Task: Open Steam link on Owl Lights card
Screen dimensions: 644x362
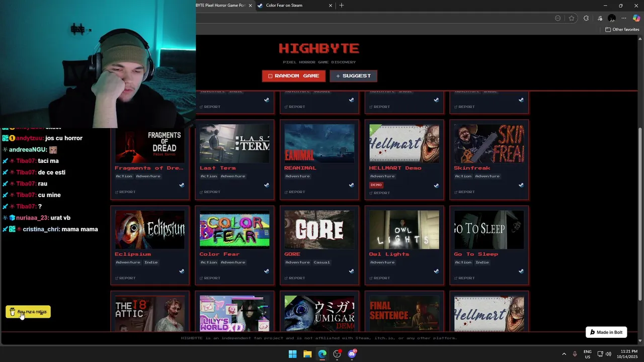Action: (436, 271)
